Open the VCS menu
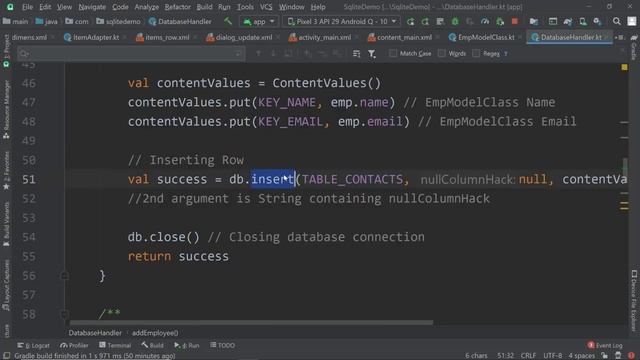This screenshot has height=360, width=640. [x=266, y=7]
